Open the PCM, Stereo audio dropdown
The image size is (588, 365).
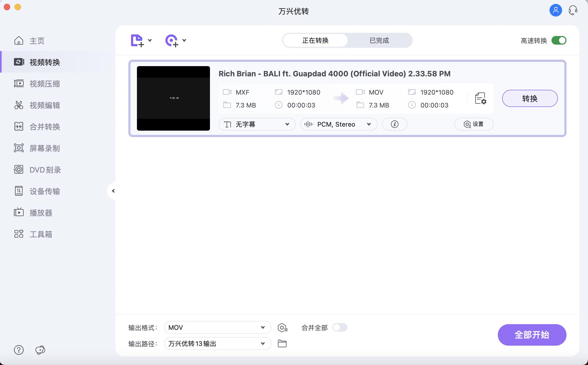tap(338, 124)
